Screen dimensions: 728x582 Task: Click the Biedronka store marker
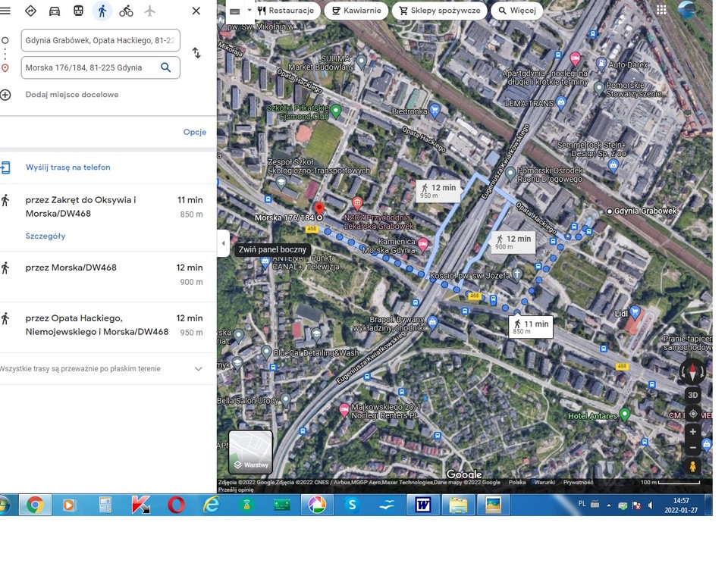[435, 110]
